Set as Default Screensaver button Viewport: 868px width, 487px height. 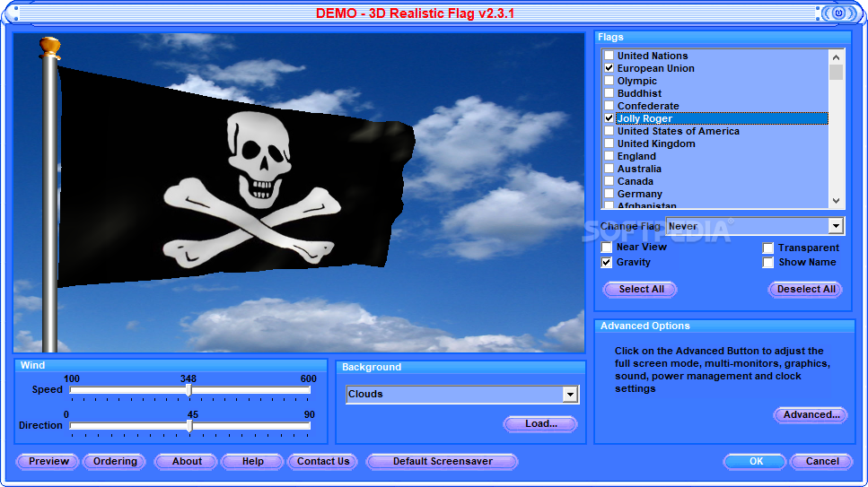[x=443, y=462]
